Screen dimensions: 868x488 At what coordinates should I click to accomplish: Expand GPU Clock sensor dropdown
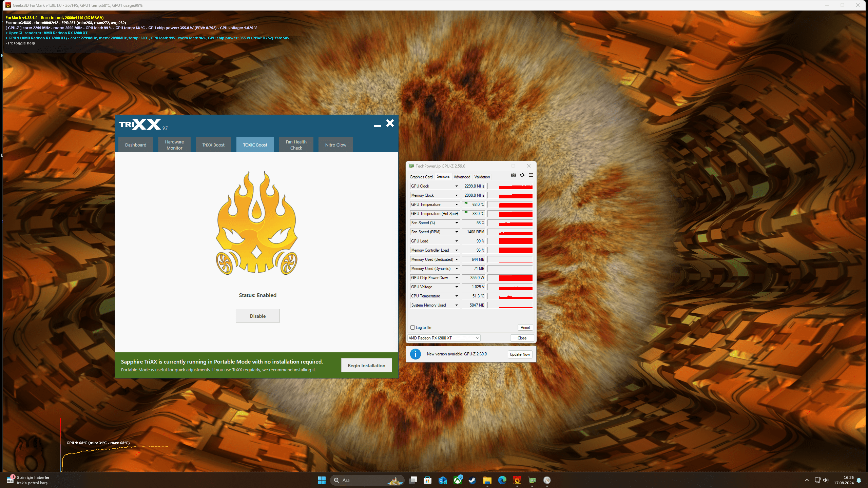pos(457,186)
